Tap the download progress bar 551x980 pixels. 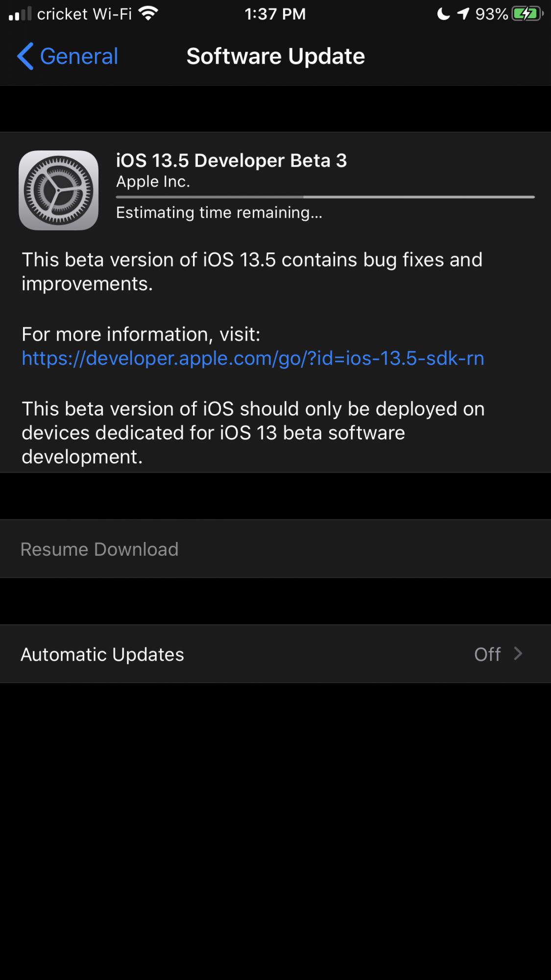click(x=325, y=197)
